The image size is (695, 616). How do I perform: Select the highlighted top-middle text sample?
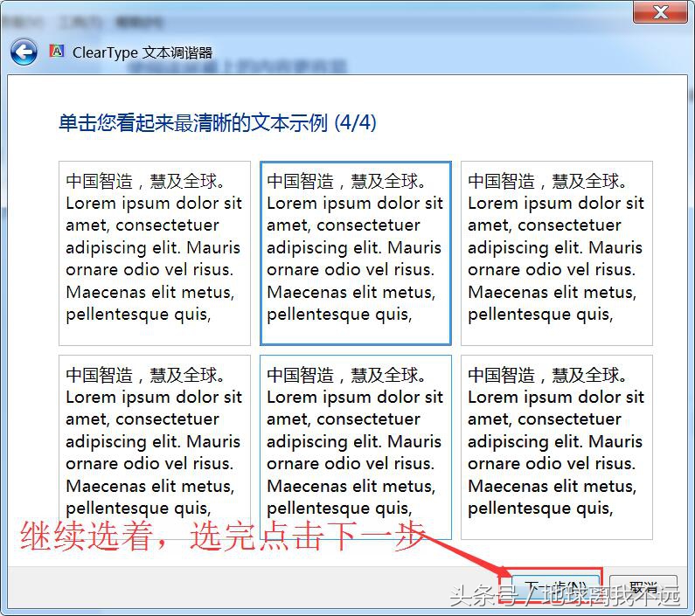coord(356,253)
